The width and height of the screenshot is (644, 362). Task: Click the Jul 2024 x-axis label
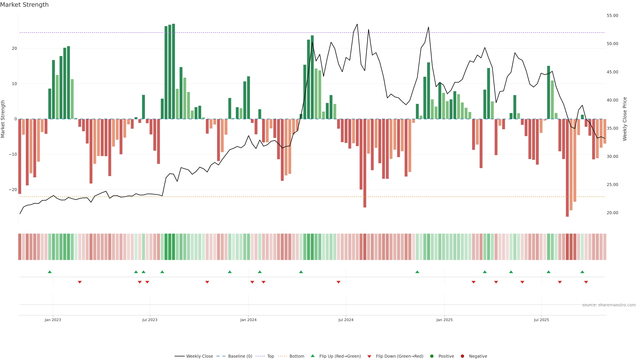pyautogui.click(x=346, y=320)
